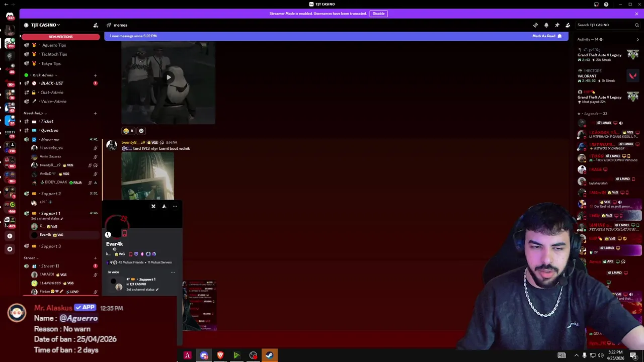
Task: Click Mark As Read button
Action: [547, 36]
